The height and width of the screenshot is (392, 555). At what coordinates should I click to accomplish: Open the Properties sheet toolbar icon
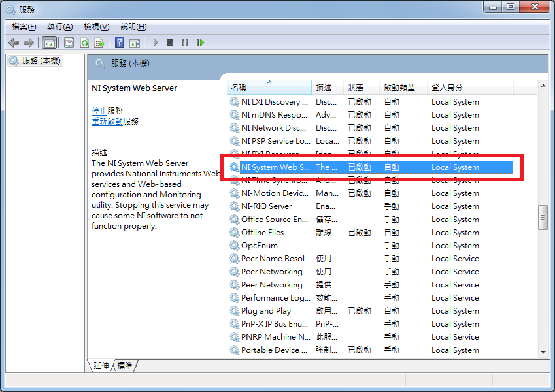pos(69,43)
